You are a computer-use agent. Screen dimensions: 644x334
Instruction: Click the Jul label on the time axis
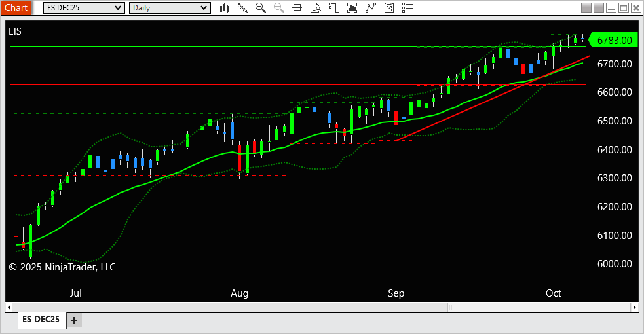[x=75, y=293]
